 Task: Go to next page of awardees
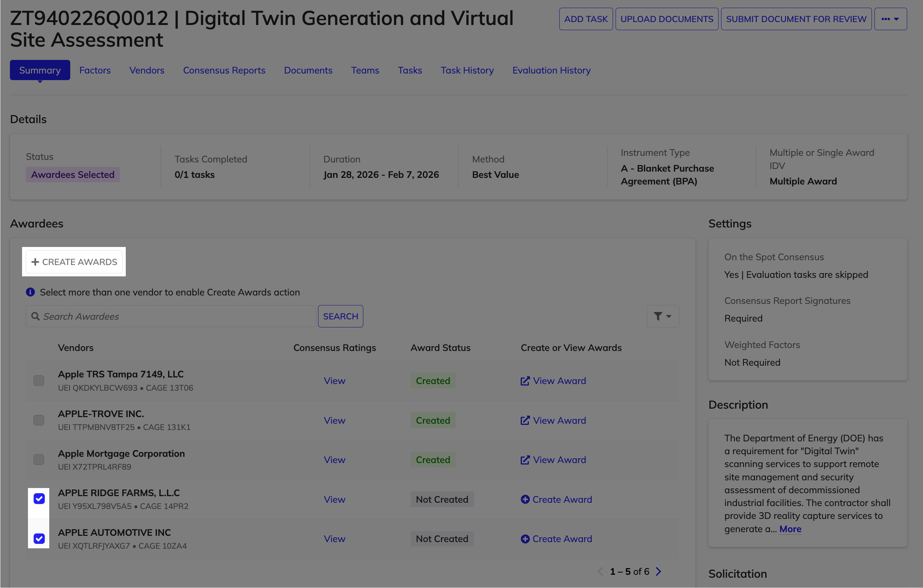click(x=658, y=571)
